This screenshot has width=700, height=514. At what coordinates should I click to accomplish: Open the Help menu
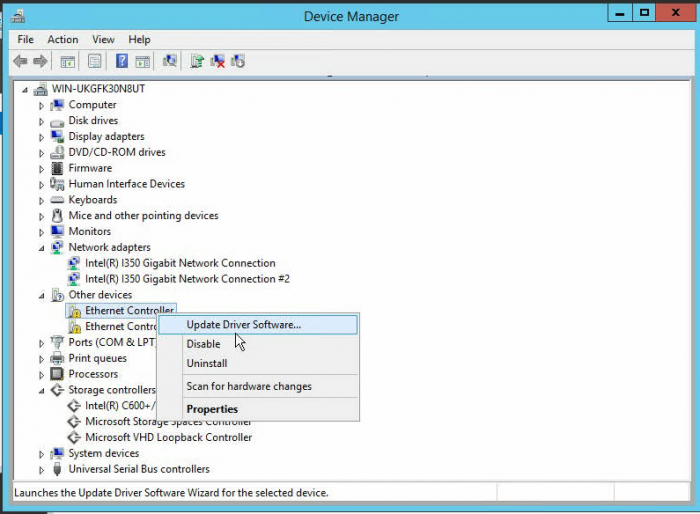[139, 39]
